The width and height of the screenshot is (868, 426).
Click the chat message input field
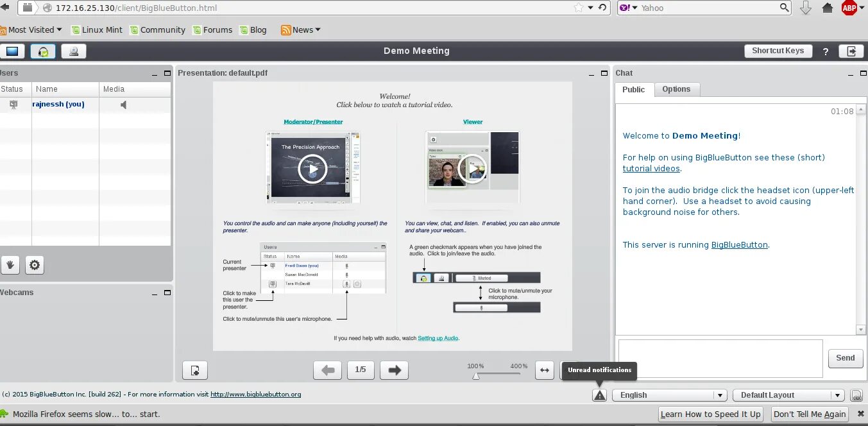[720, 359]
